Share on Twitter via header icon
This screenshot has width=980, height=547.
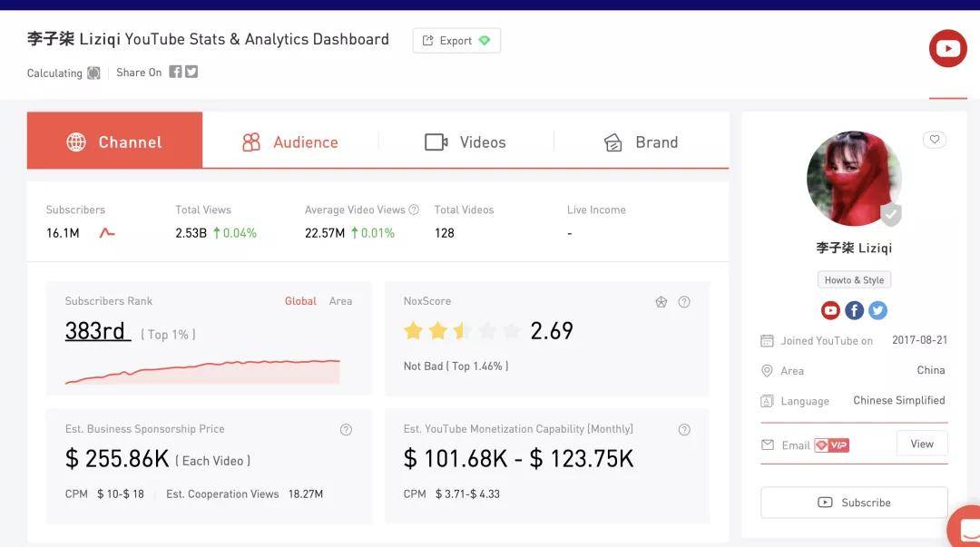tap(191, 72)
